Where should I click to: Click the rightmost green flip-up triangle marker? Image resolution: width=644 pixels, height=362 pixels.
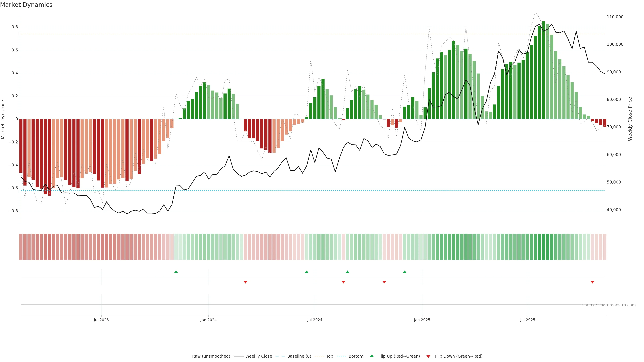405,272
